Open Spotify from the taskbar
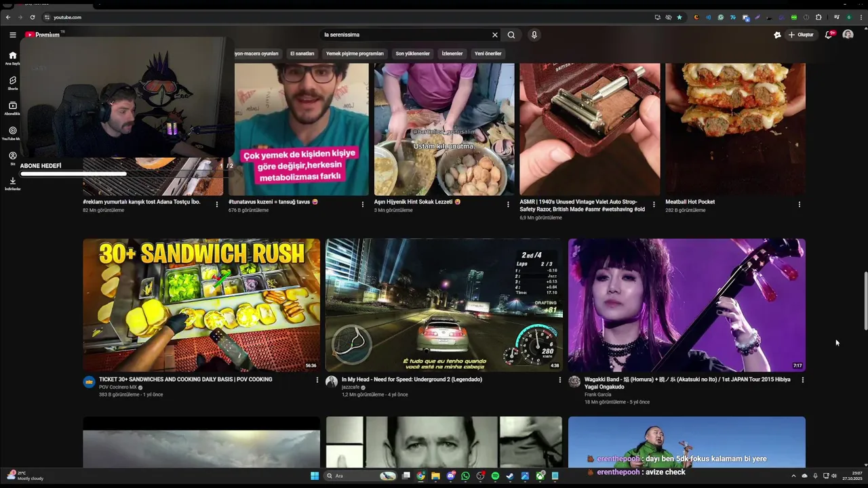The height and width of the screenshot is (488, 868). click(x=495, y=476)
